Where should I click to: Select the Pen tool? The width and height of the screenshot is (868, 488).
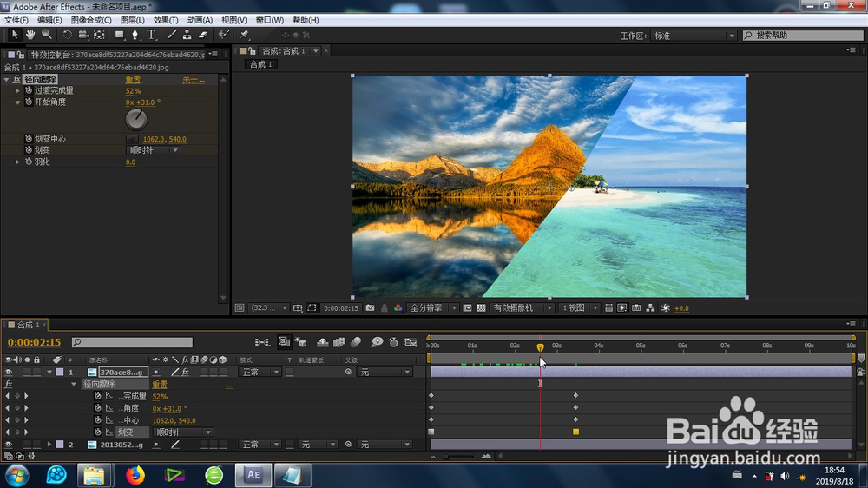pyautogui.click(x=135, y=35)
